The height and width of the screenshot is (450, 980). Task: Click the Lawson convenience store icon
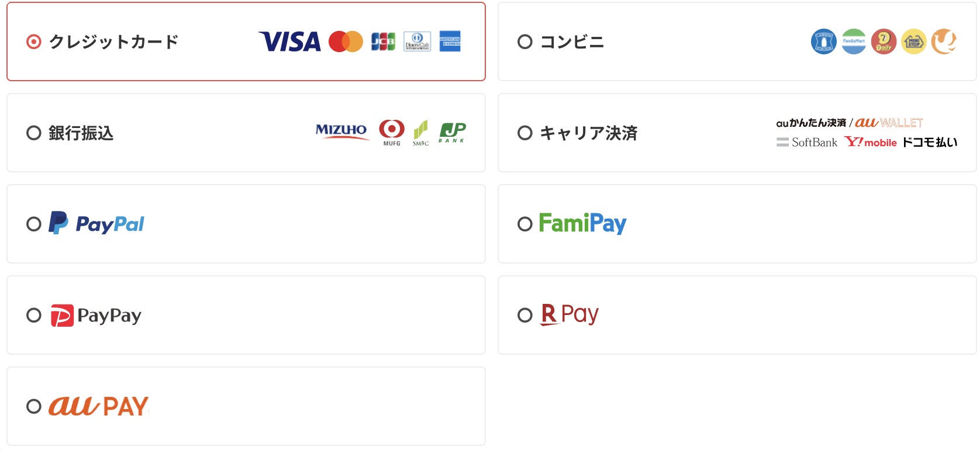tap(823, 41)
